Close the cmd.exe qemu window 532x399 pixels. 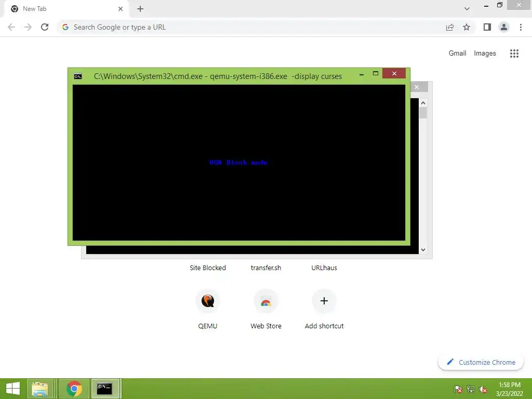click(x=394, y=73)
